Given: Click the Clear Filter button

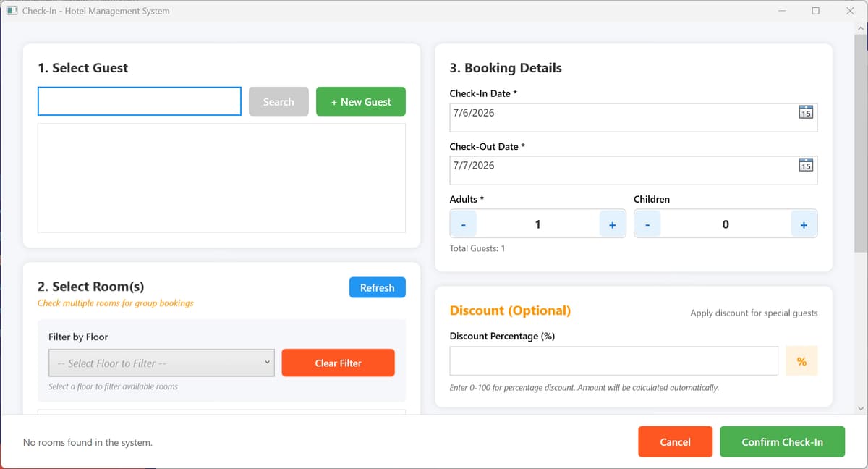Looking at the screenshot, I should 339,363.
